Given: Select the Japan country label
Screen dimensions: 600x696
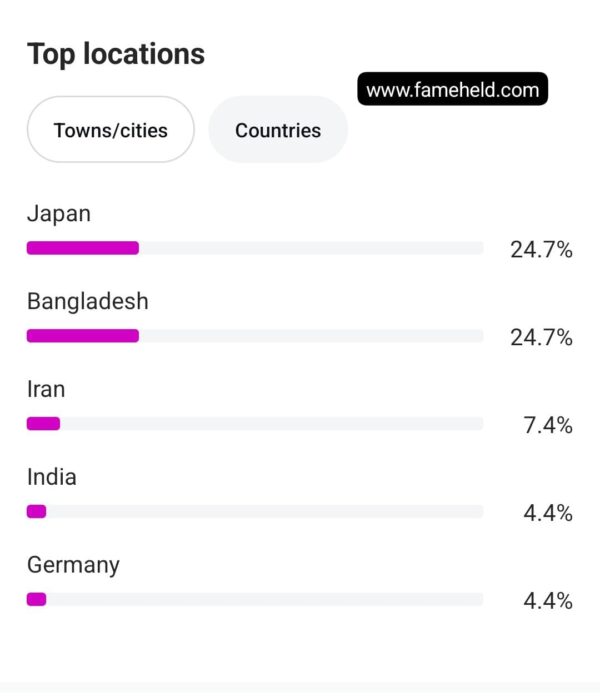Looking at the screenshot, I should [59, 214].
